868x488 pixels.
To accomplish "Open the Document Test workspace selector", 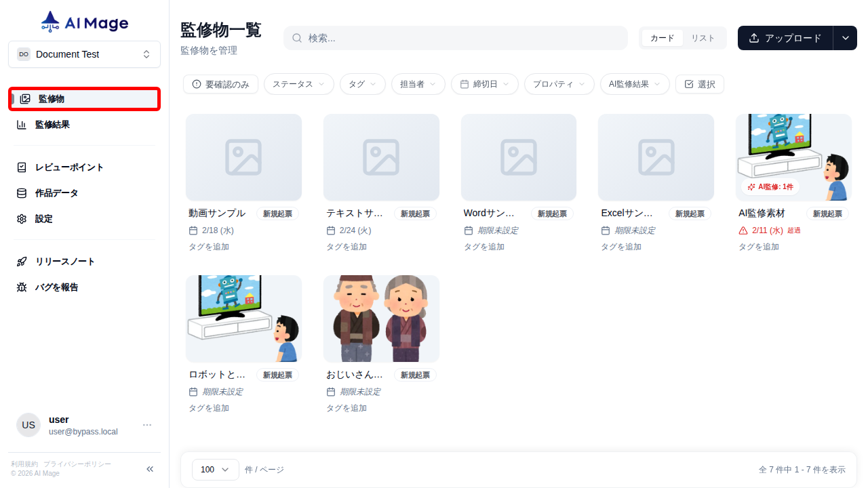I will click(x=84, y=54).
